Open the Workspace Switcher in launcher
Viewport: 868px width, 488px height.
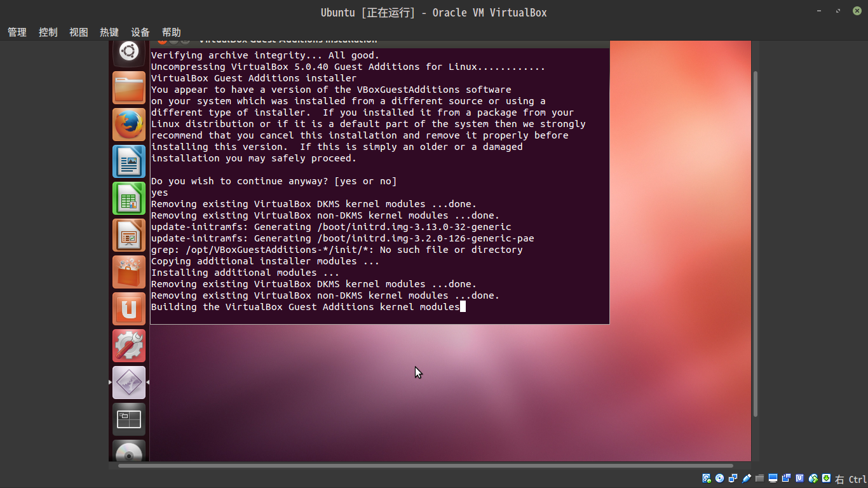coord(129,419)
